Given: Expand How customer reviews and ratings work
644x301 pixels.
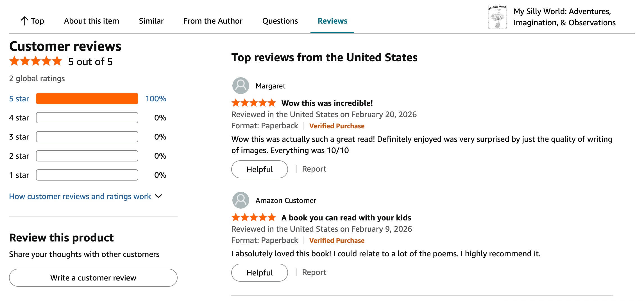Looking at the screenshot, I should click(x=80, y=196).
